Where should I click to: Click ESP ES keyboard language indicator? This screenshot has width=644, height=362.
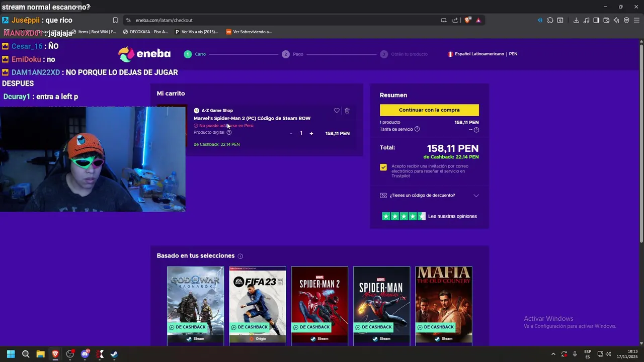[x=588, y=354]
